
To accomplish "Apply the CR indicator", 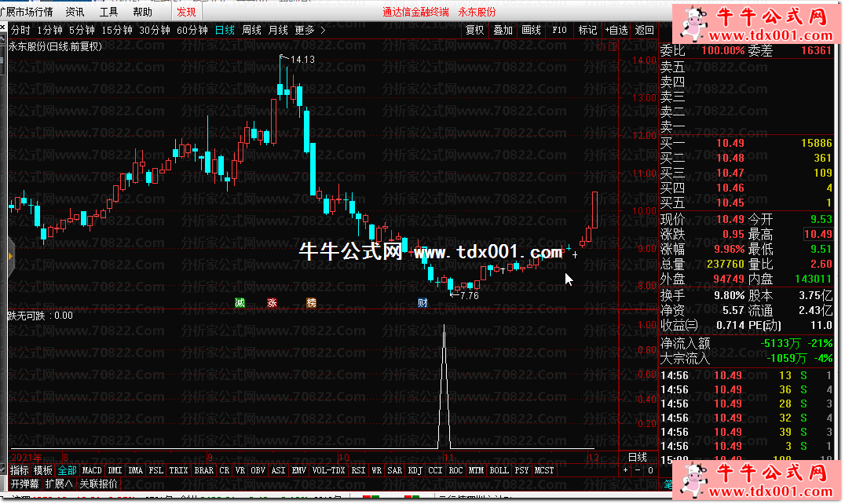I will pos(224,470).
